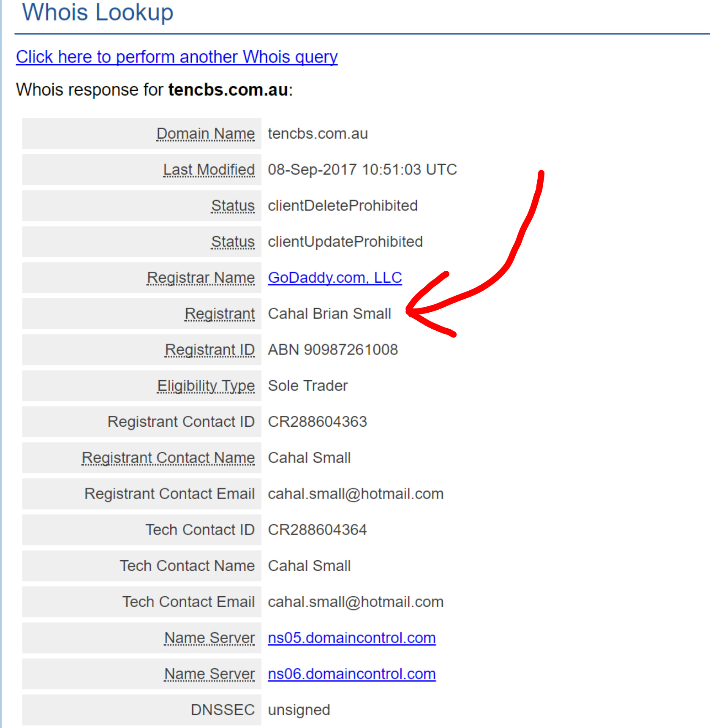Click the Eligibility Type field label

click(x=206, y=386)
